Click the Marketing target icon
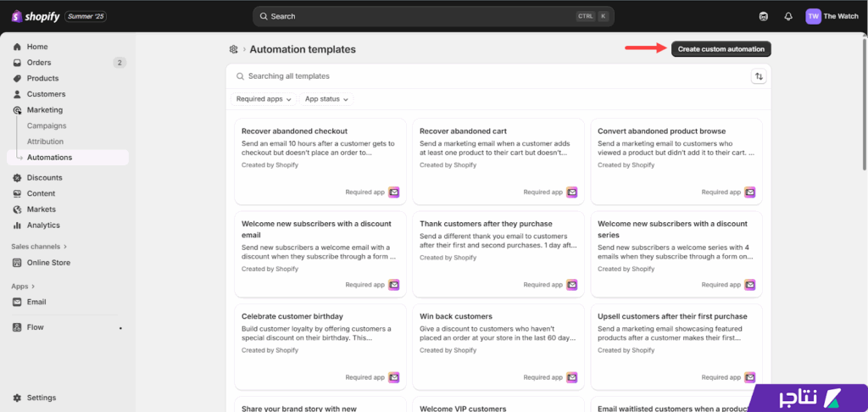The image size is (868, 412). 17,109
